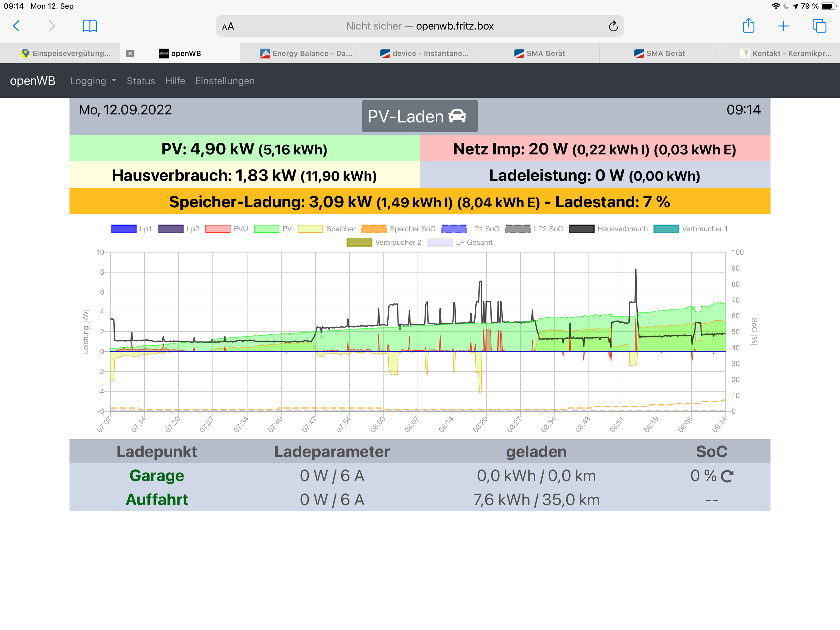Hide the Speicher SoC legend entry
Image resolution: width=840 pixels, height=630 pixels.
click(398, 229)
